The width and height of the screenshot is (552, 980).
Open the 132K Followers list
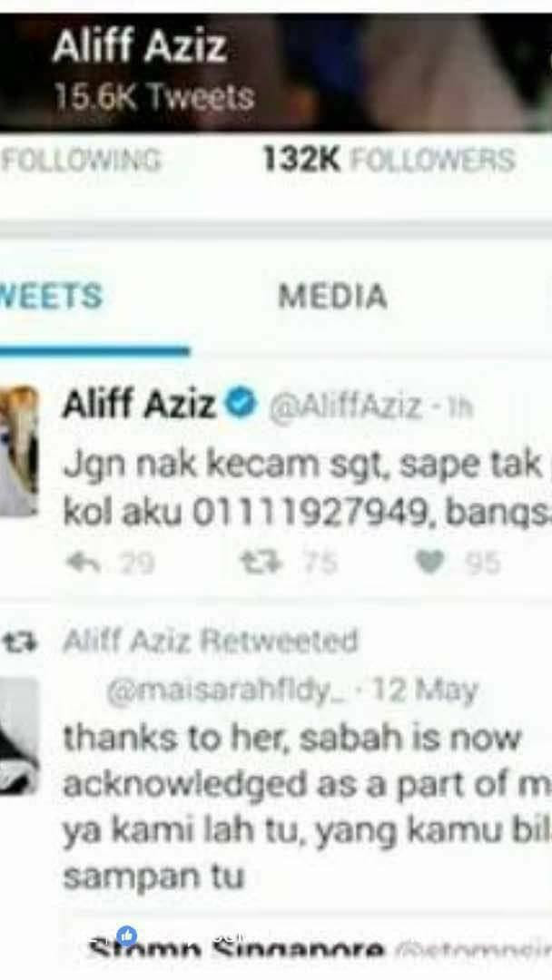pyautogui.click(x=389, y=160)
